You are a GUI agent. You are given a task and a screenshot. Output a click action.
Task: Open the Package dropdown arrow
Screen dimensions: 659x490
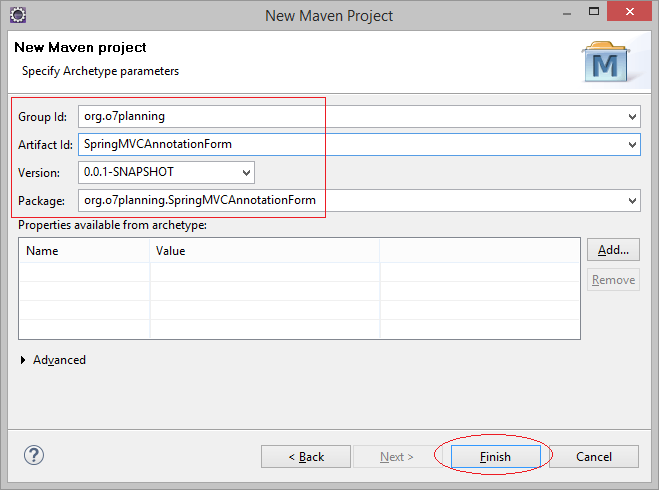click(x=632, y=200)
